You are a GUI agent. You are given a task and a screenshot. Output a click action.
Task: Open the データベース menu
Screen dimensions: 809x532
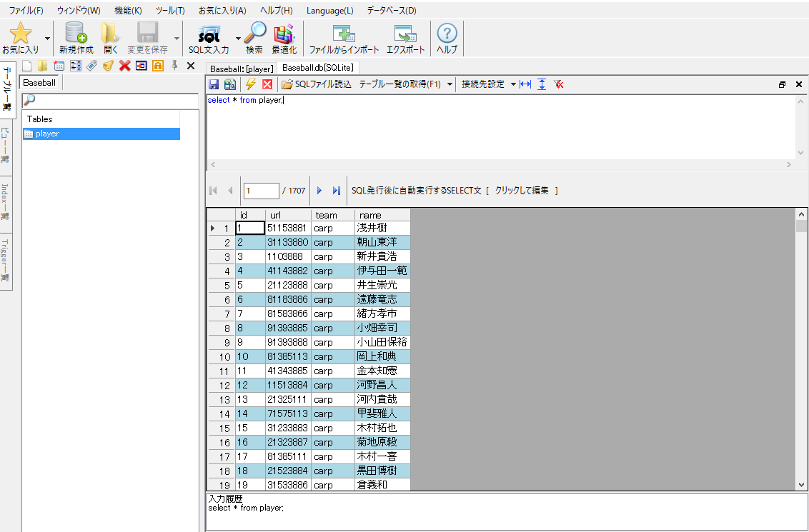click(x=392, y=11)
